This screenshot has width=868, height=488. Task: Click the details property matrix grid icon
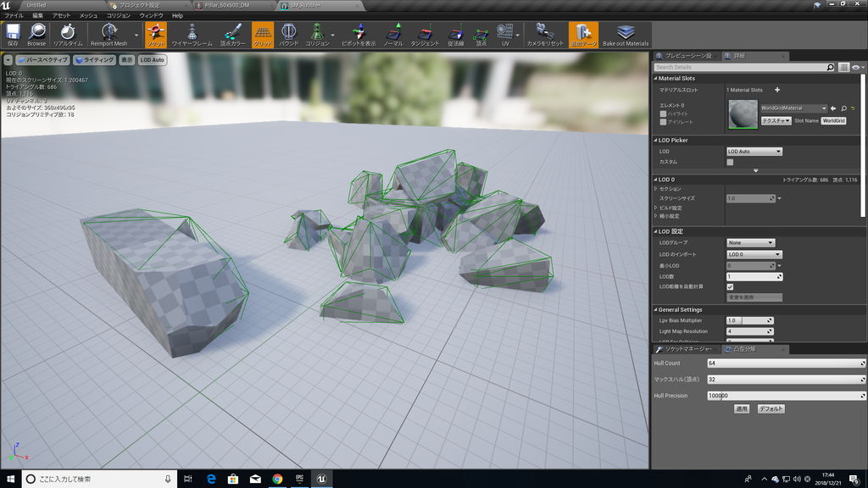tap(843, 67)
